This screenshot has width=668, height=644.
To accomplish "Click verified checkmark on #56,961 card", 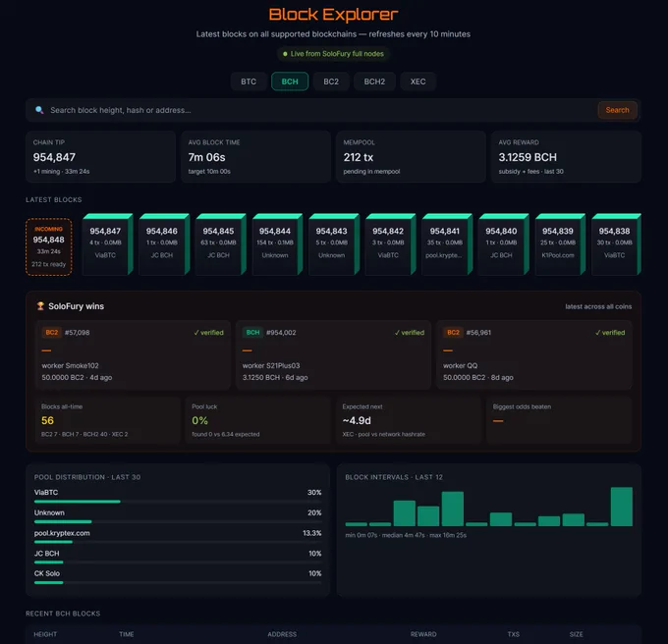I will click(610, 333).
